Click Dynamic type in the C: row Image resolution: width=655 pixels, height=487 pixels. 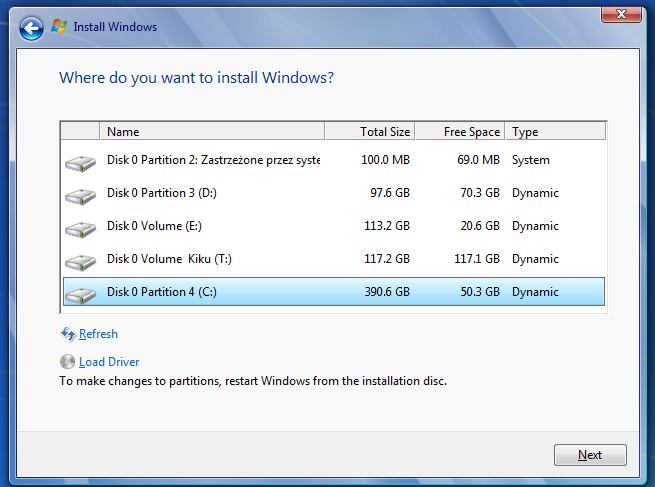click(x=535, y=292)
